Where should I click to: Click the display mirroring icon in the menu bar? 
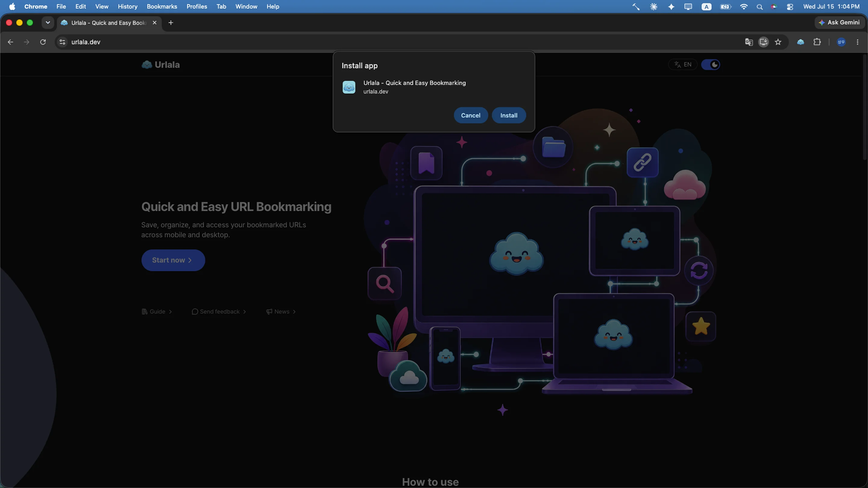688,6
